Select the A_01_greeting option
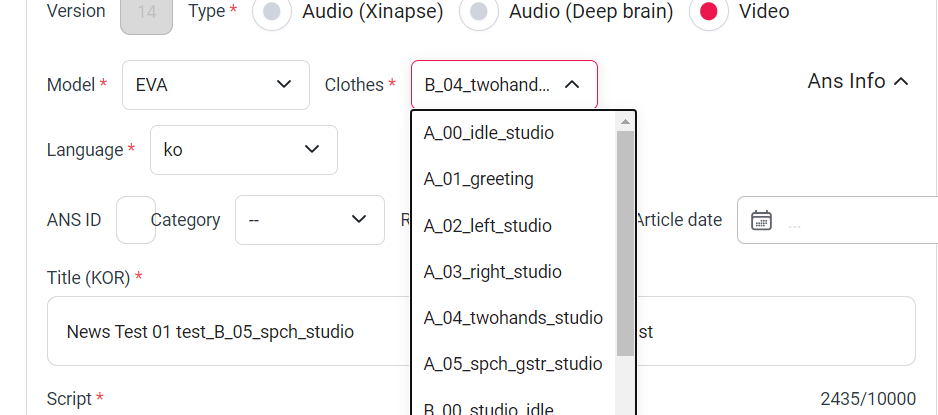This screenshot has height=415, width=938. coord(479,179)
